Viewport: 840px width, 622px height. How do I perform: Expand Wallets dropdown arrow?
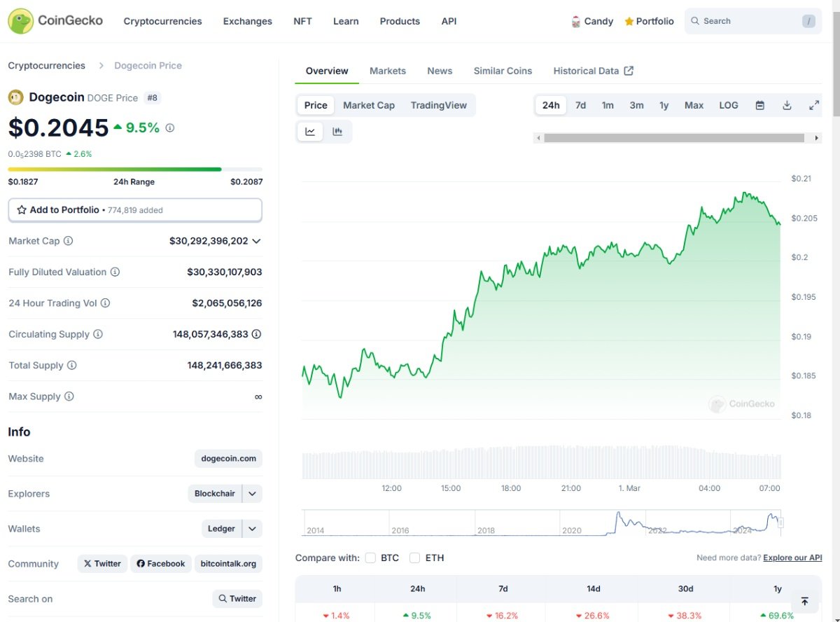[x=253, y=529]
